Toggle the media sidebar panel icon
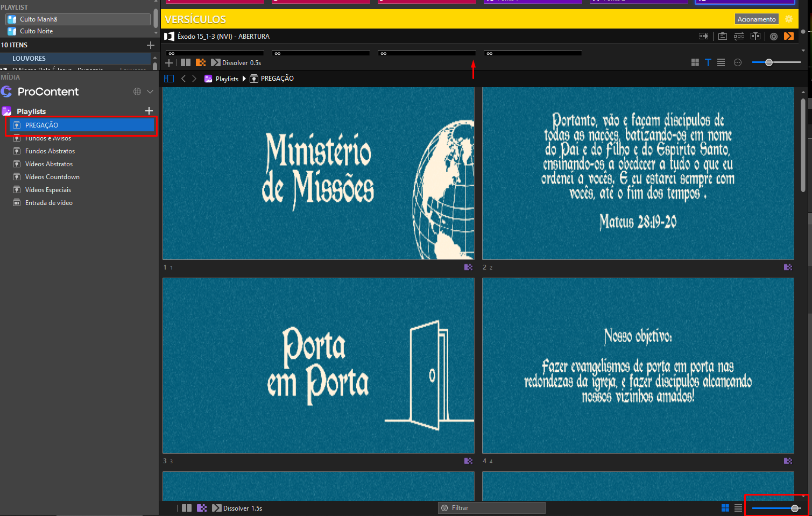812x516 pixels. (169, 79)
